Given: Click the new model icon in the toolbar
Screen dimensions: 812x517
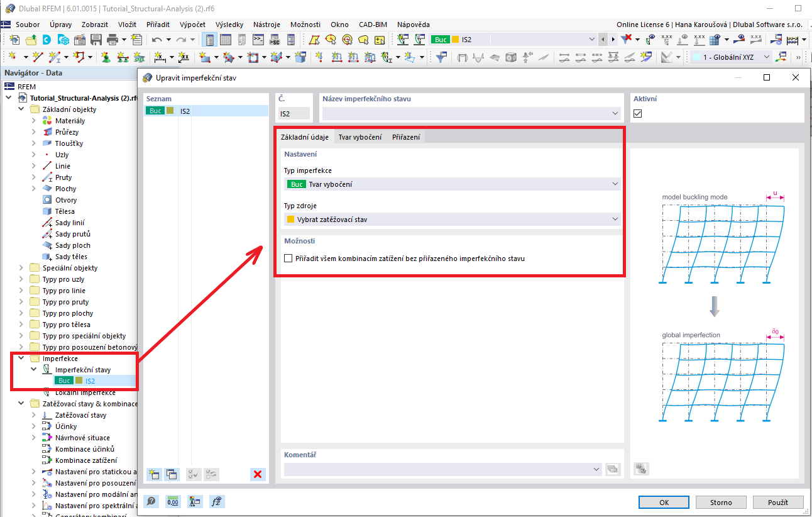Looking at the screenshot, I should [x=14, y=40].
